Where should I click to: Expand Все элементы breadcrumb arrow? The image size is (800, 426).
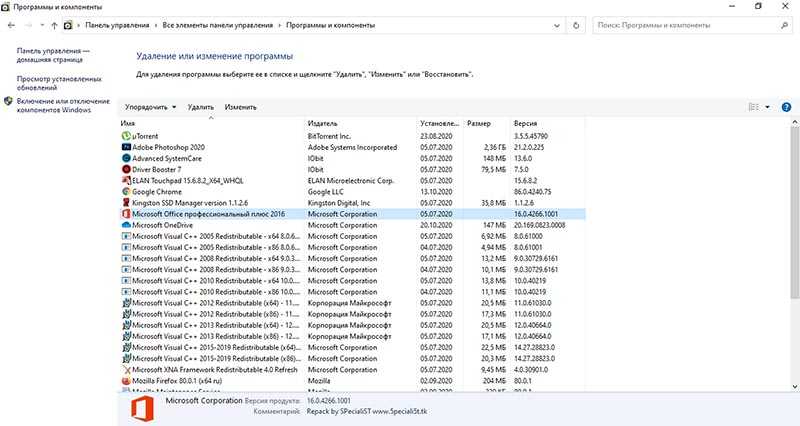280,25
